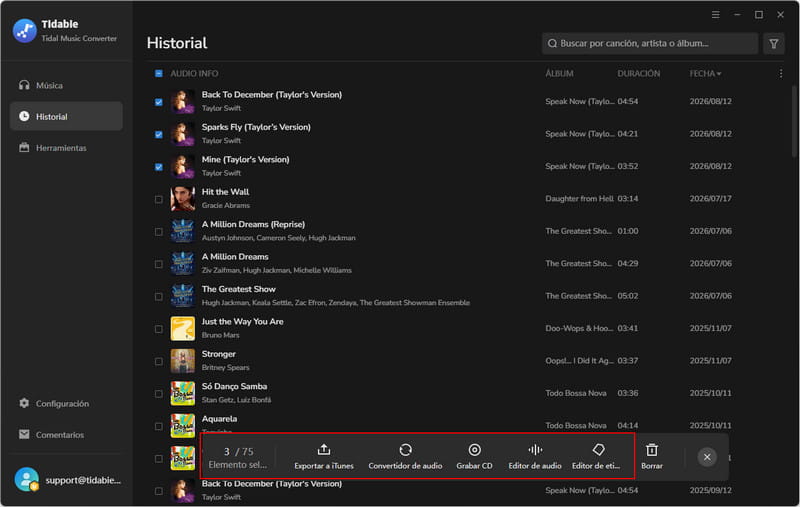
Task: Click Exportar a iTunes icon
Action: [x=323, y=450]
